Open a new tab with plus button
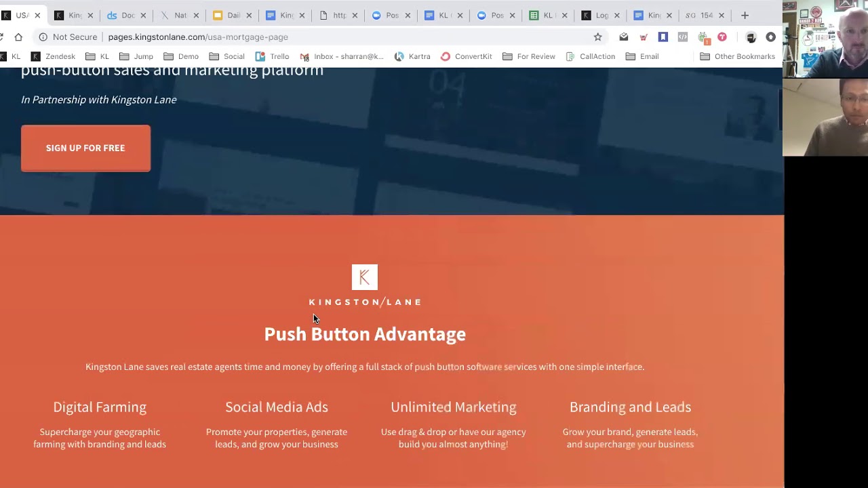 [745, 15]
